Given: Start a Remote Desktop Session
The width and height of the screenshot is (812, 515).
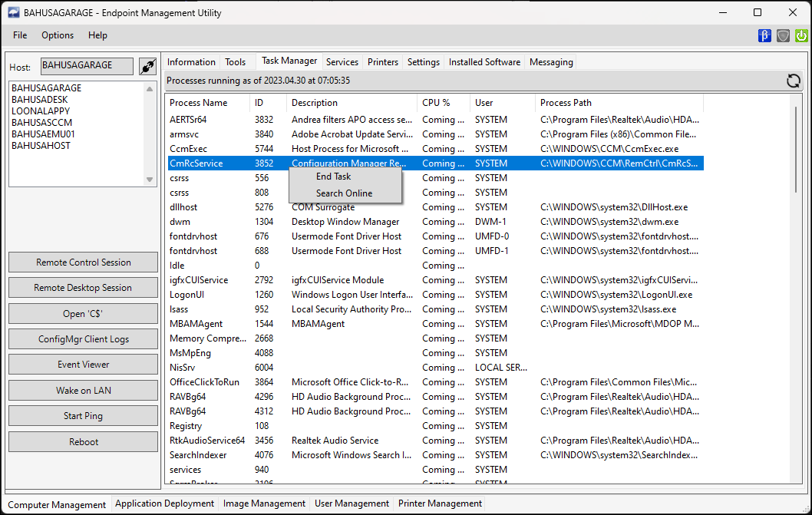Looking at the screenshot, I should click(84, 288).
